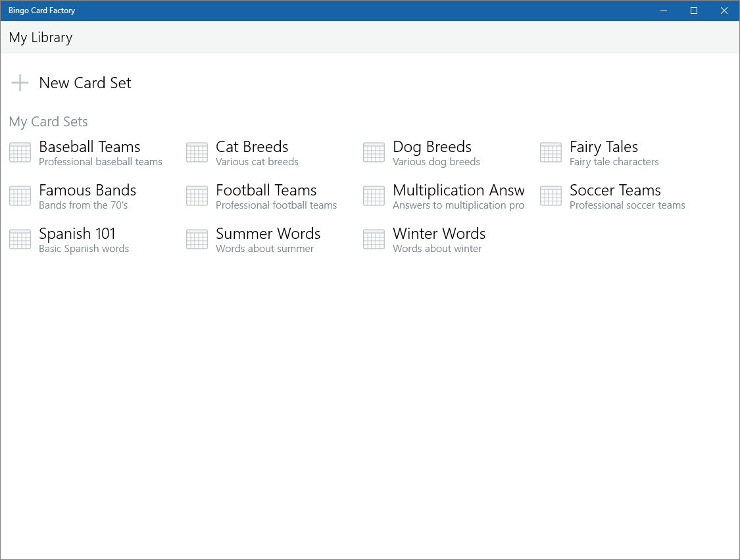Screen dimensions: 740x560
Task: Open the Summer Words card set
Action: pyautogui.click(x=268, y=234)
